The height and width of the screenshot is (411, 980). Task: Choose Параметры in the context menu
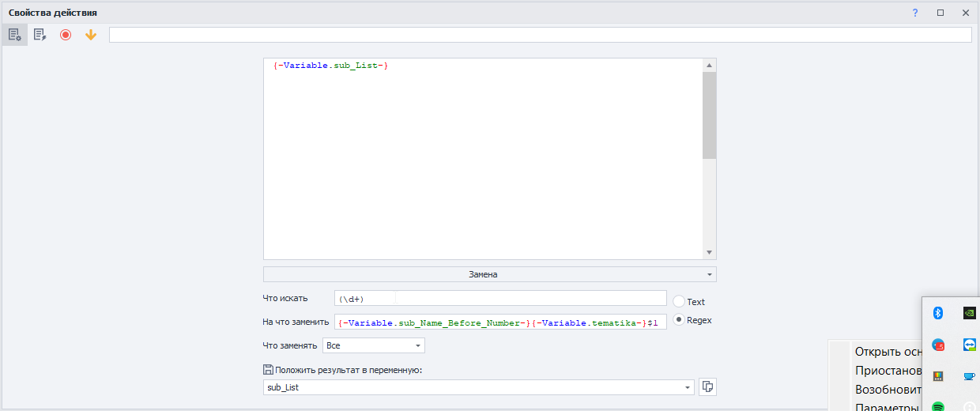pos(888,406)
